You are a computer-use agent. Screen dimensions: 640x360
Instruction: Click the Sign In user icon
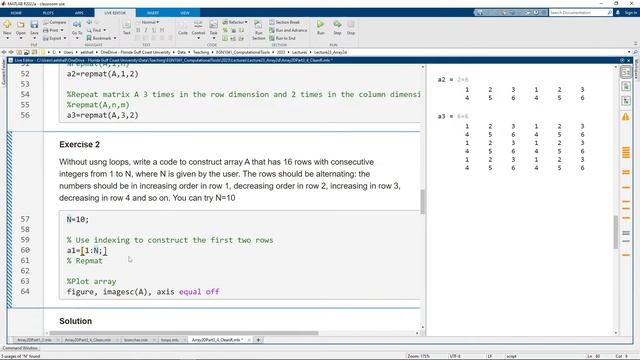coord(618,13)
